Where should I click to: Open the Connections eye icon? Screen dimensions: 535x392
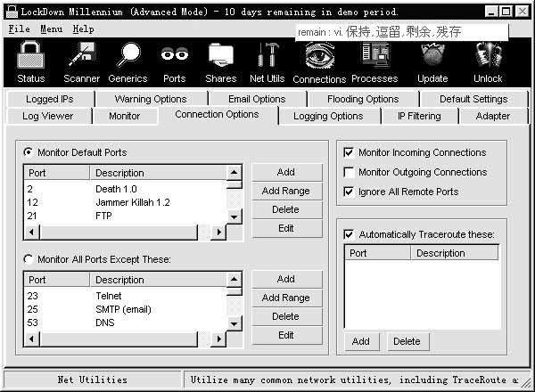[319, 55]
